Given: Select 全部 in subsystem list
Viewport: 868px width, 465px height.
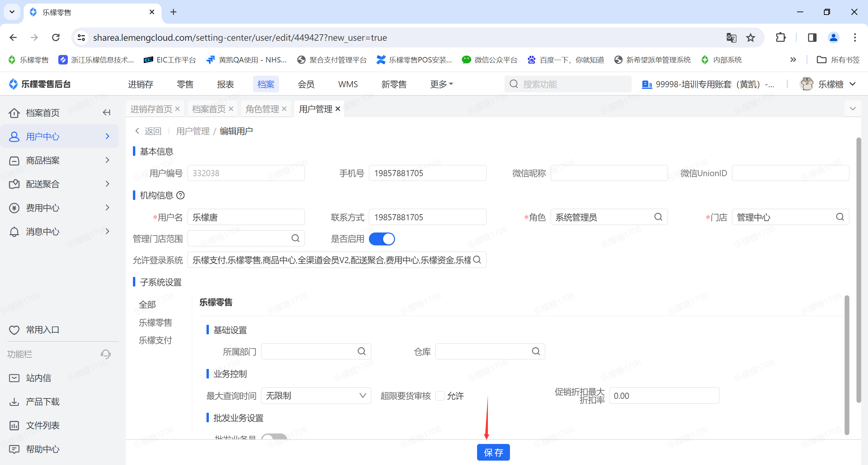Looking at the screenshot, I should point(147,304).
